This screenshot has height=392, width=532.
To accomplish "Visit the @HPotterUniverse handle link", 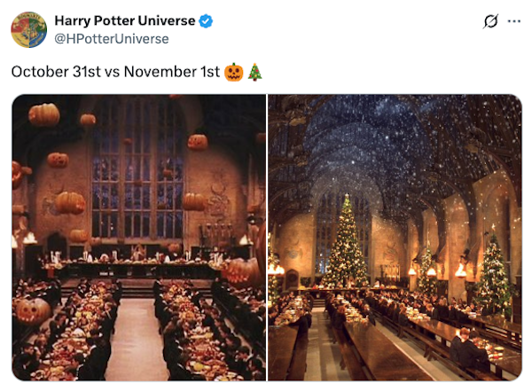I will click(112, 39).
